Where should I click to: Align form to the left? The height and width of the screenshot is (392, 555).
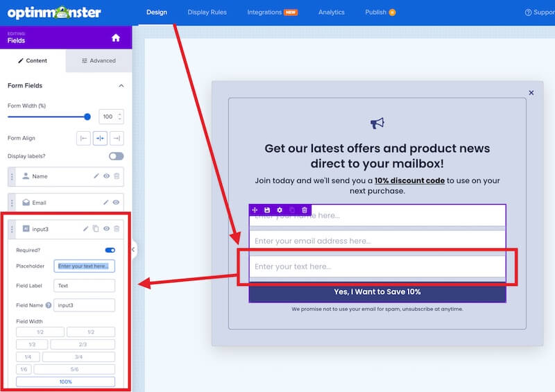(83, 138)
